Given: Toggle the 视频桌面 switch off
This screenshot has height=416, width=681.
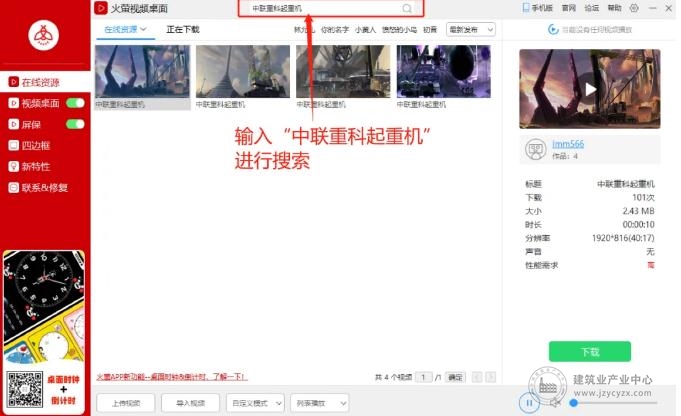Looking at the screenshot, I should 75,103.
